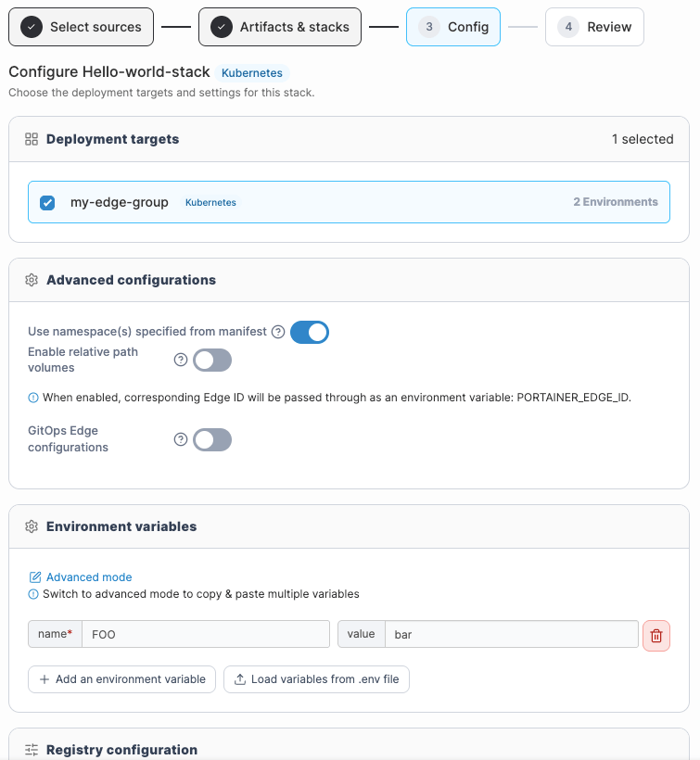Switch to Advanced mode link
700x760 pixels.
click(89, 577)
